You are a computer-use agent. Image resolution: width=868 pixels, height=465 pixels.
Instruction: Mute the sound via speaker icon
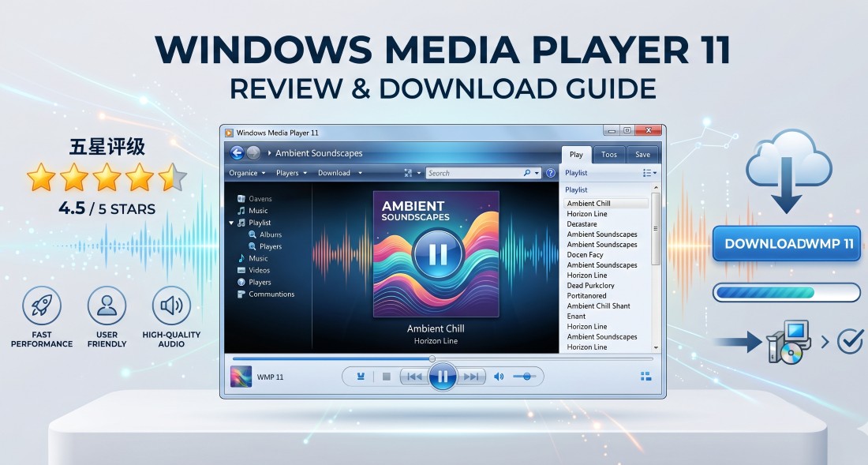pyautogui.click(x=499, y=377)
